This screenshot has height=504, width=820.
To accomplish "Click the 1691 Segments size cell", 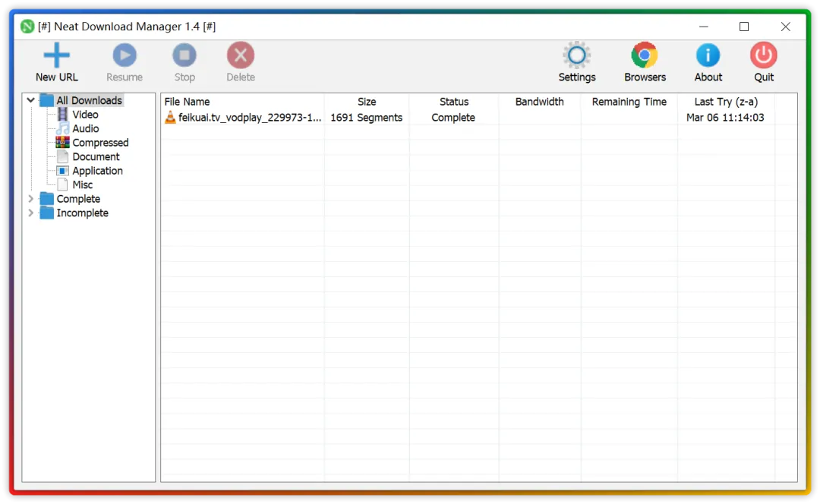I will pyautogui.click(x=367, y=118).
